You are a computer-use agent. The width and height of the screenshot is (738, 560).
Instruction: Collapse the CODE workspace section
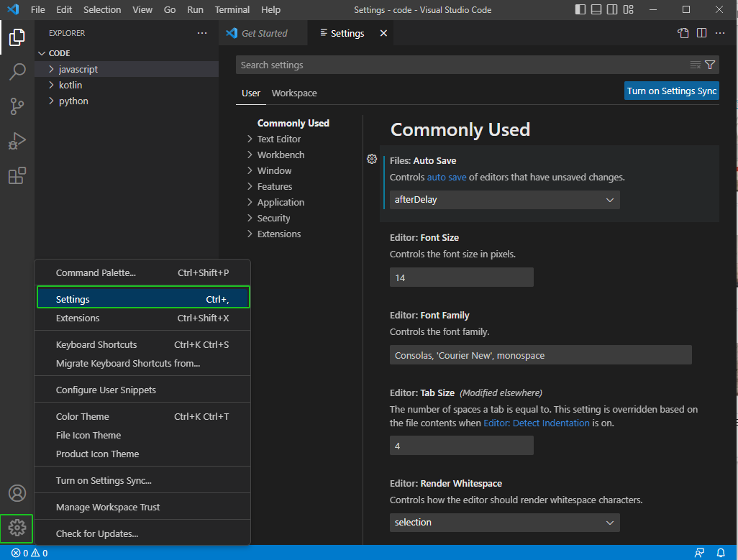point(126,53)
